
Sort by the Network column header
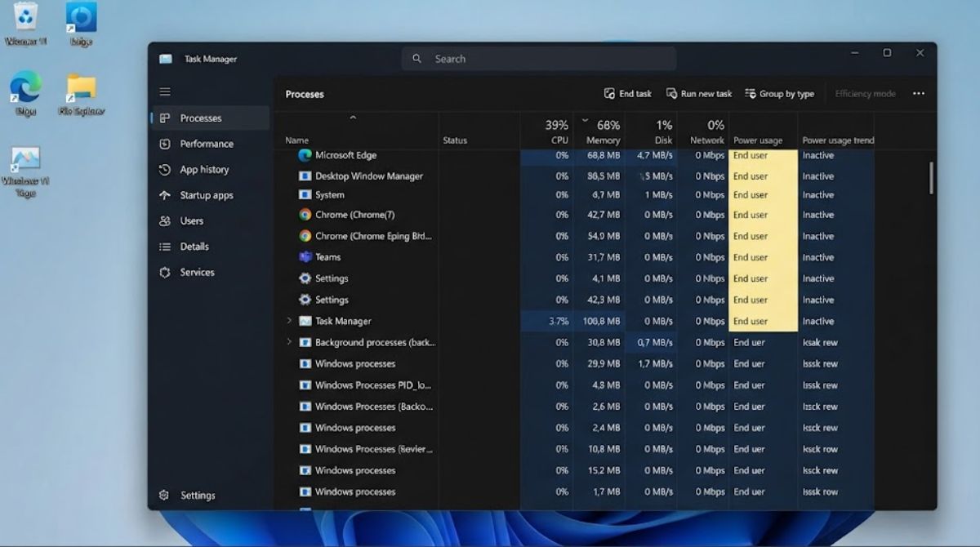(x=707, y=131)
